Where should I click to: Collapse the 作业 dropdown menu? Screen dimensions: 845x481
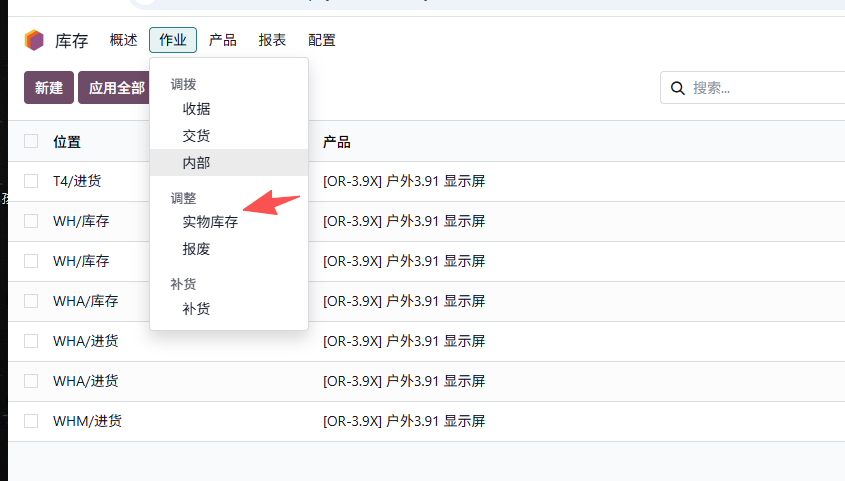[x=173, y=40]
